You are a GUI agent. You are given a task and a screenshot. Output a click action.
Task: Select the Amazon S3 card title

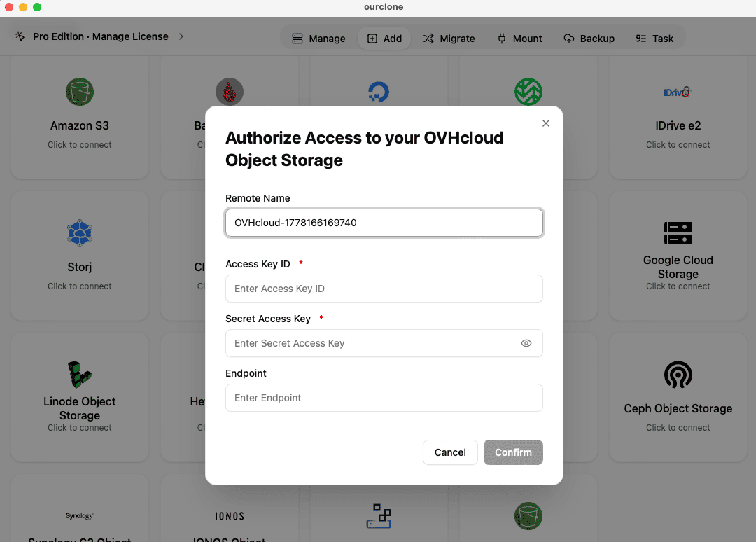click(x=80, y=126)
